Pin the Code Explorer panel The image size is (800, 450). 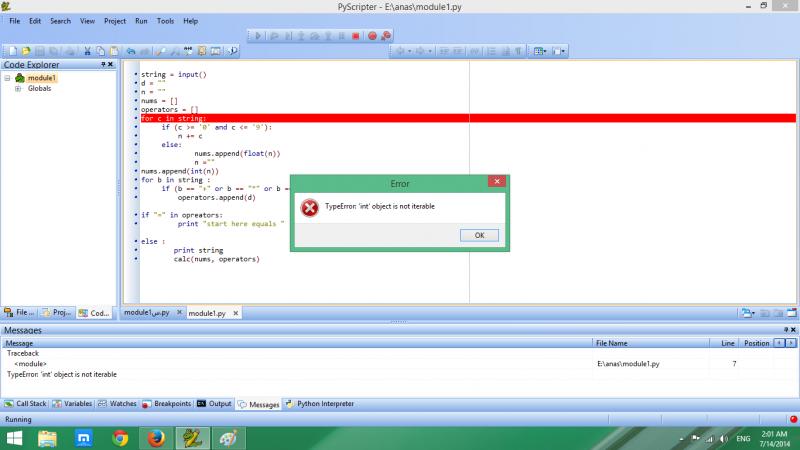click(x=103, y=64)
